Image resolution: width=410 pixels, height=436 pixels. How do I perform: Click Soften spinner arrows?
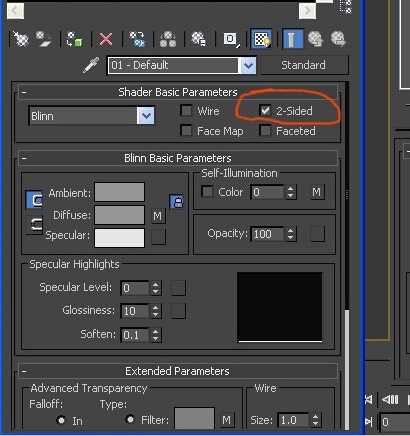click(x=156, y=335)
